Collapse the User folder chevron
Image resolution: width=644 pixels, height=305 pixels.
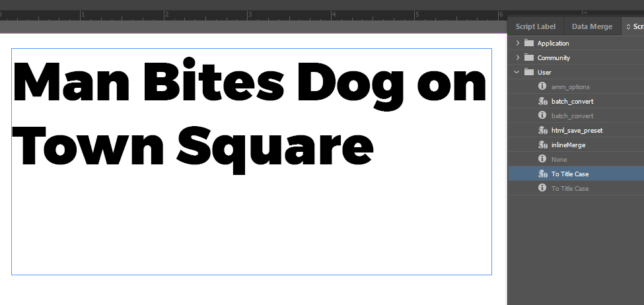point(517,72)
